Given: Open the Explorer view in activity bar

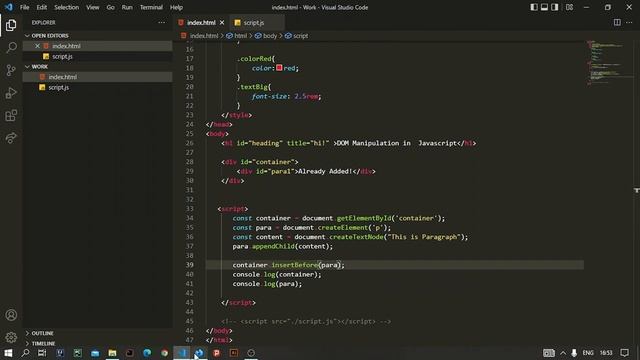Looking at the screenshot, I should [11, 25].
